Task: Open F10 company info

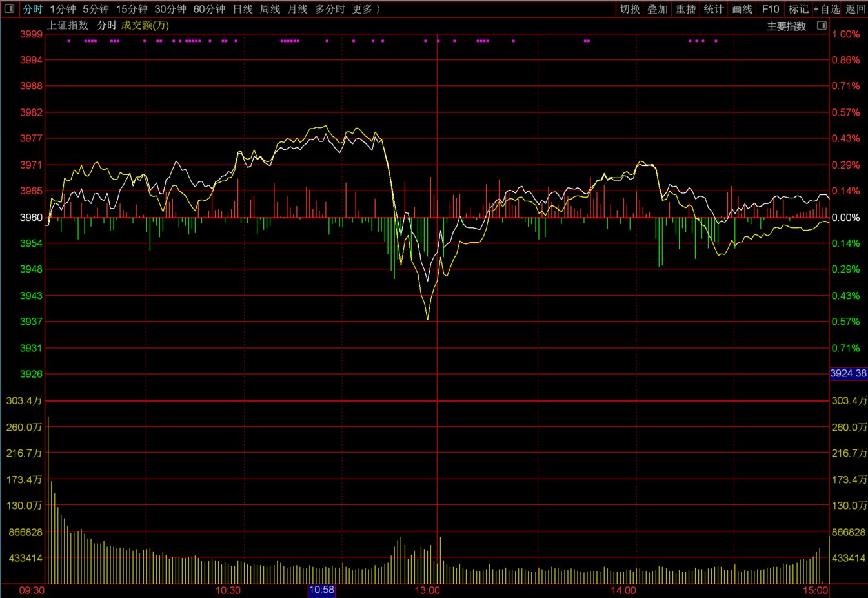Action: click(770, 9)
